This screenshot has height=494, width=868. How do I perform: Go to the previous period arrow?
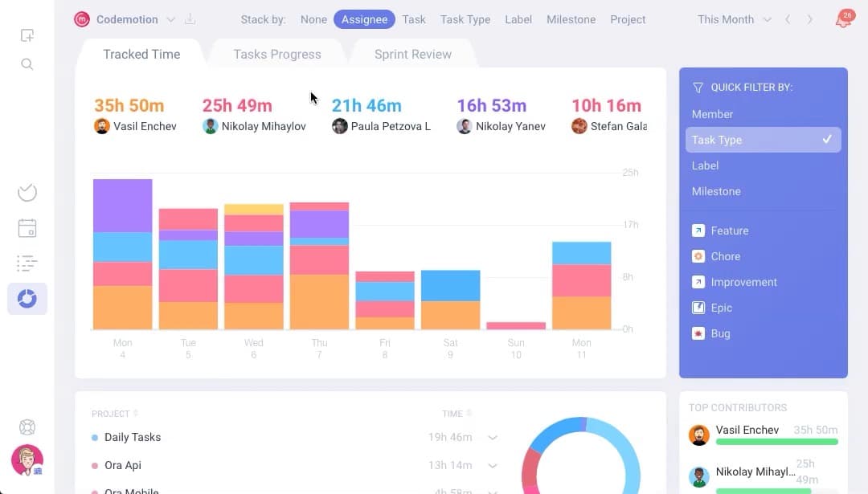pyautogui.click(x=787, y=19)
